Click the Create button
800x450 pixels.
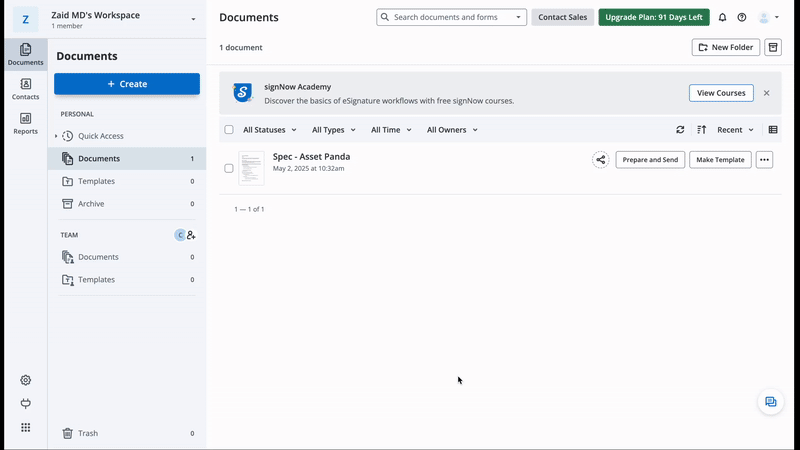[127, 84]
